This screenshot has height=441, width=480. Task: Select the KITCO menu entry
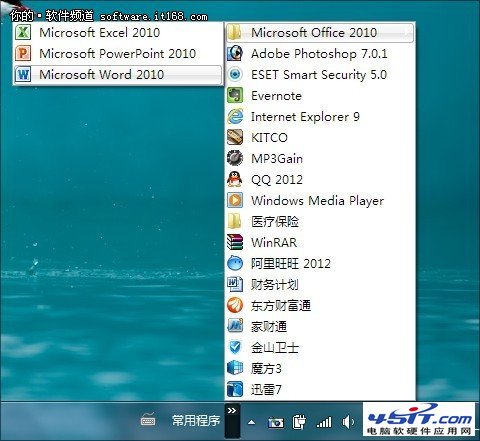[320, 137]
